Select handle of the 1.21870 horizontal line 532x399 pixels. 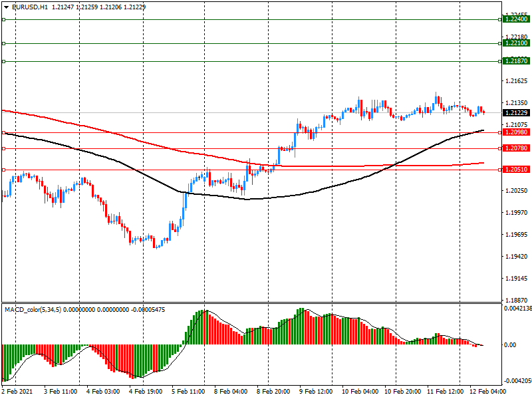coord(4,61)
